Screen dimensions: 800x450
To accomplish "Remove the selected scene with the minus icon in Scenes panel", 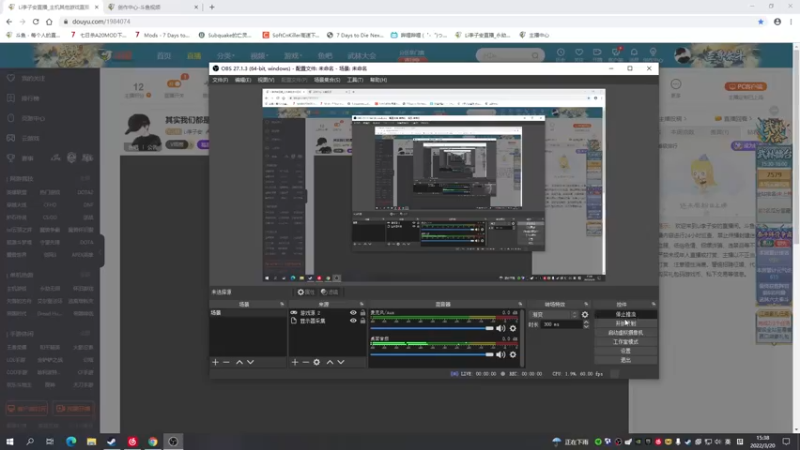I will [x=227, y=362].
